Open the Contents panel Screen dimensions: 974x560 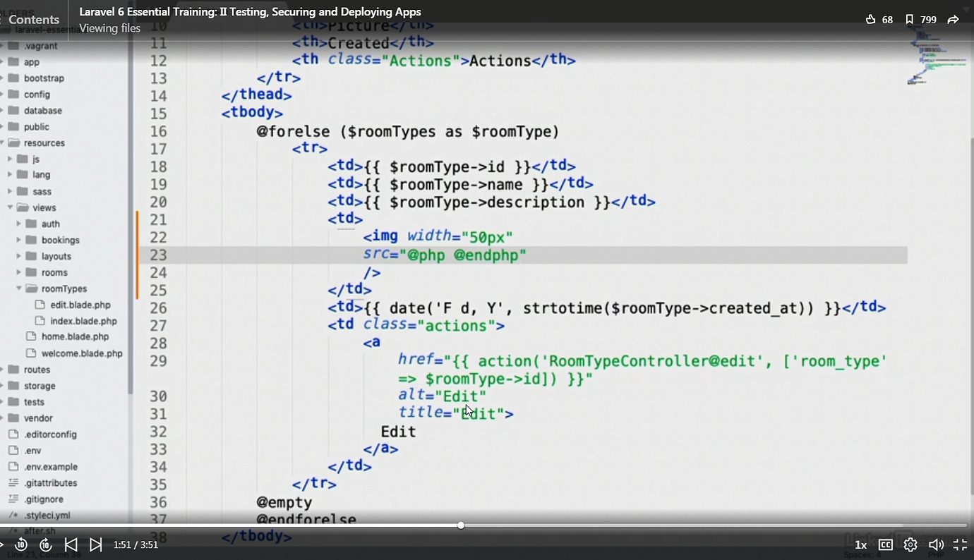click(x=34, y=20)
